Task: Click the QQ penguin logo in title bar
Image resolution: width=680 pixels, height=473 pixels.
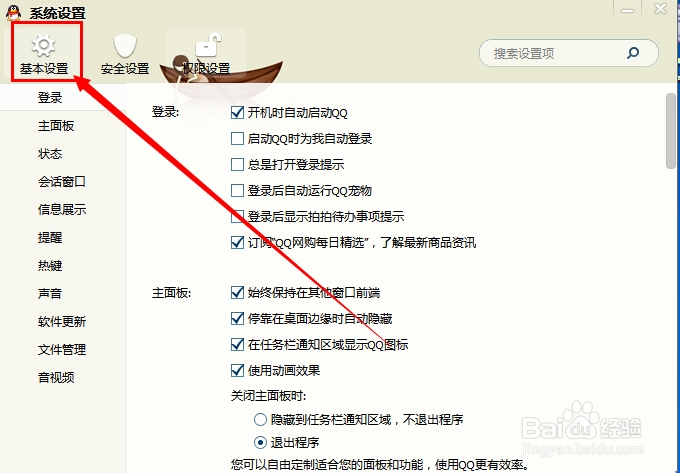Action: coord(13,13)
